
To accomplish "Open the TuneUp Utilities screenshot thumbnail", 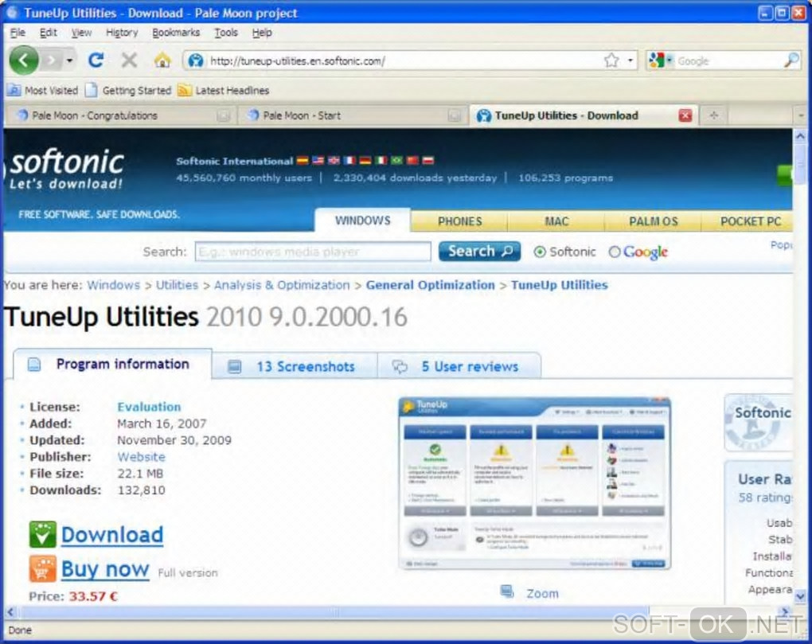I will click(534, 483).
